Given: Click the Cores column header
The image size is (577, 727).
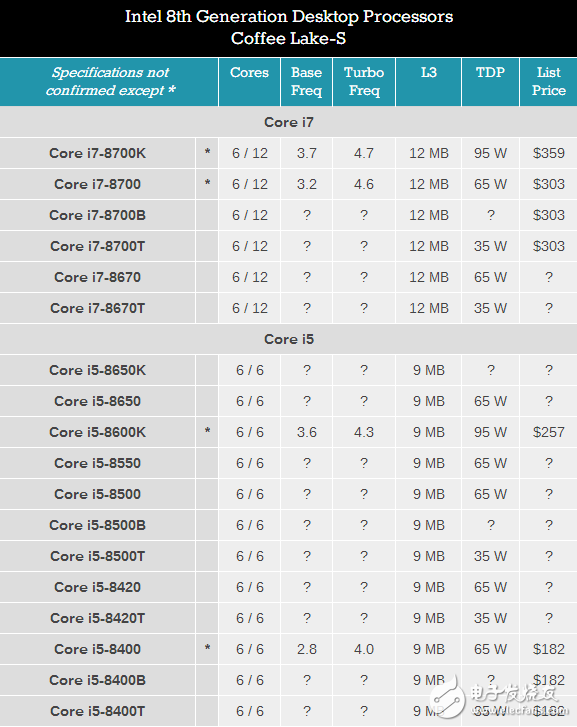Looking at the screenshot, I should 250,72.
